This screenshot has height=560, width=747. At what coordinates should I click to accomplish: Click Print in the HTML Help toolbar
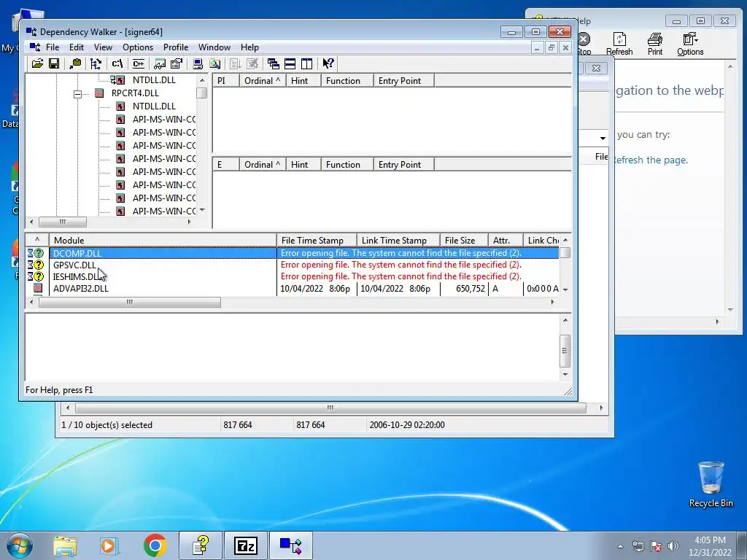click(x=655, y=44)
